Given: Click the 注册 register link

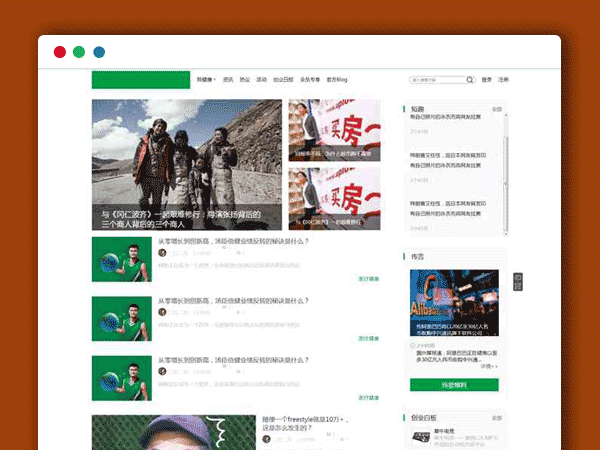Looking at the screenshot, I should 503,79.
